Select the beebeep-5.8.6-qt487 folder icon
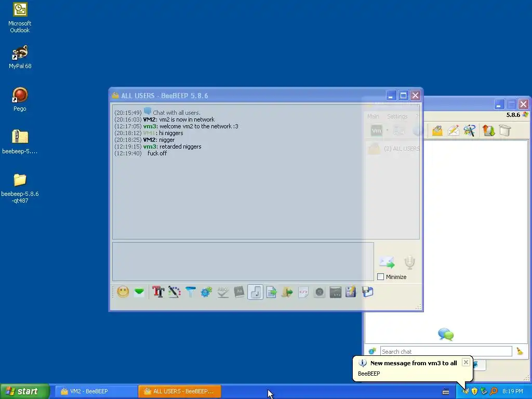Viewport: 532px width, 399px height. pos(20,188)
